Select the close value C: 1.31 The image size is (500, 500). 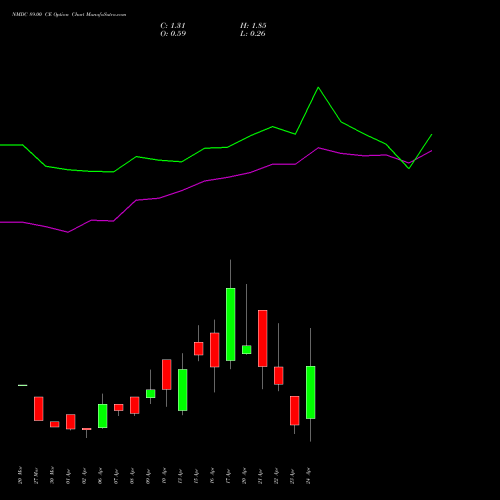[173, 26]
